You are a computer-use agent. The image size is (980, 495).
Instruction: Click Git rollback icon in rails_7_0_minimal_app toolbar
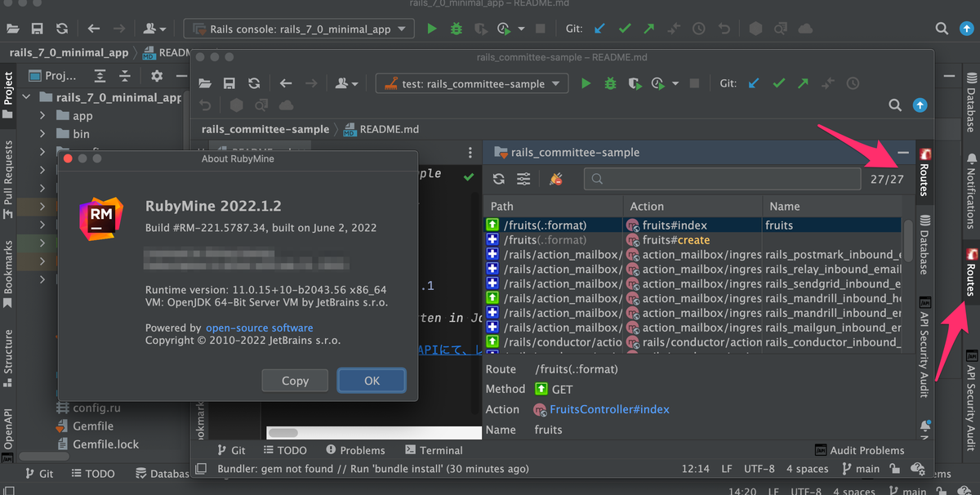click(724, 29)
